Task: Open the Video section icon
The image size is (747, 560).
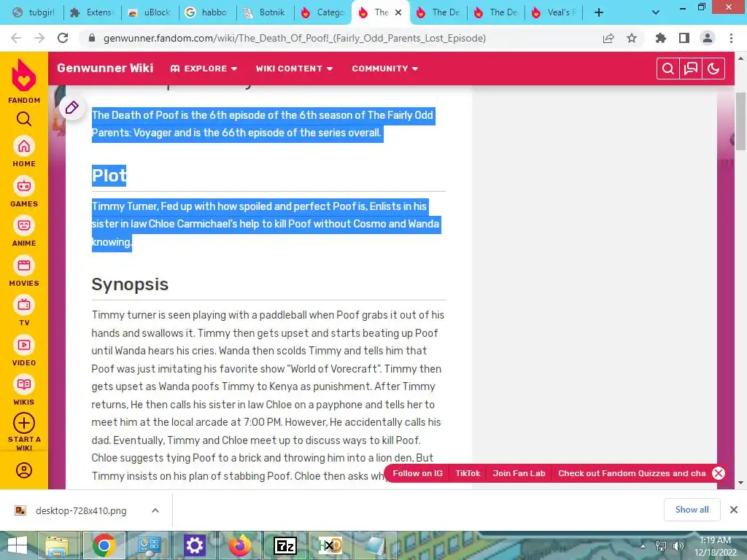Action: point(24,345)
